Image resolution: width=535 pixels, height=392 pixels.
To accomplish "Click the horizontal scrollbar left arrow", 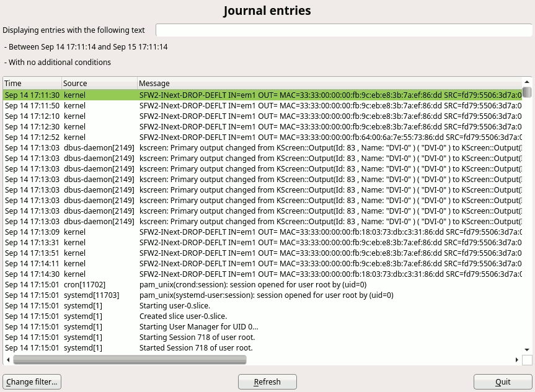I will click(8, 359).
